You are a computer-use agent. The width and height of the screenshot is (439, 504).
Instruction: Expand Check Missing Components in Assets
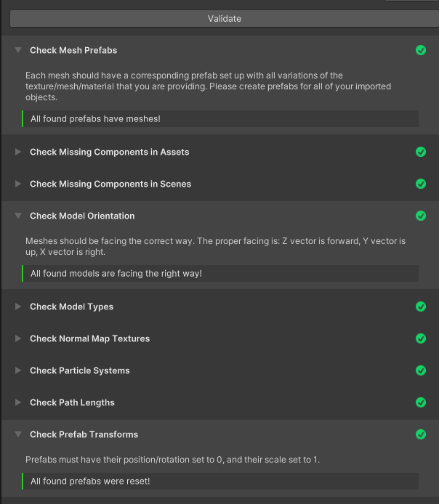[18, 152]
